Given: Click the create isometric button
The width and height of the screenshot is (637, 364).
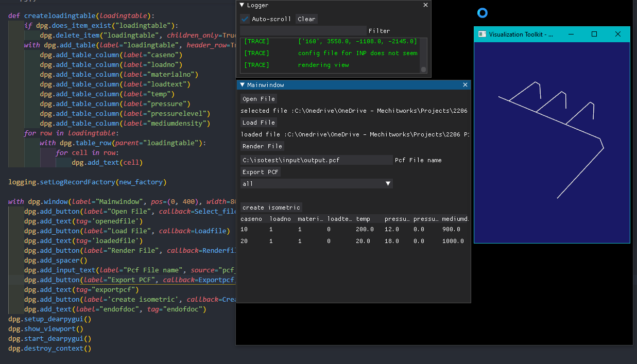Looking at the screenshot, I should pyautogui.click(x=271, y=207).
